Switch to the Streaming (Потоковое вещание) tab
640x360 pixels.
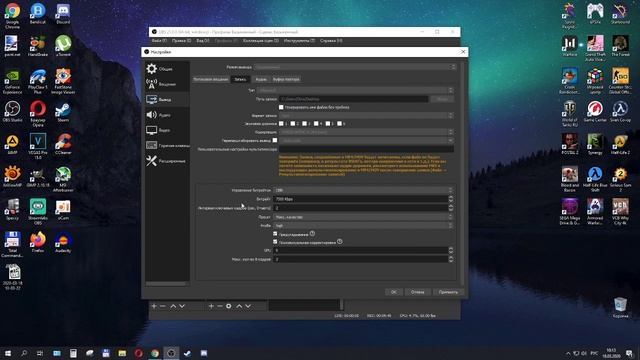pos(211,79)
